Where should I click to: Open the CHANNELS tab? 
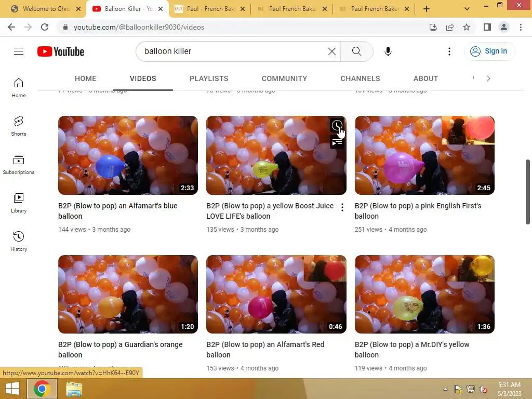coord(361,79)
